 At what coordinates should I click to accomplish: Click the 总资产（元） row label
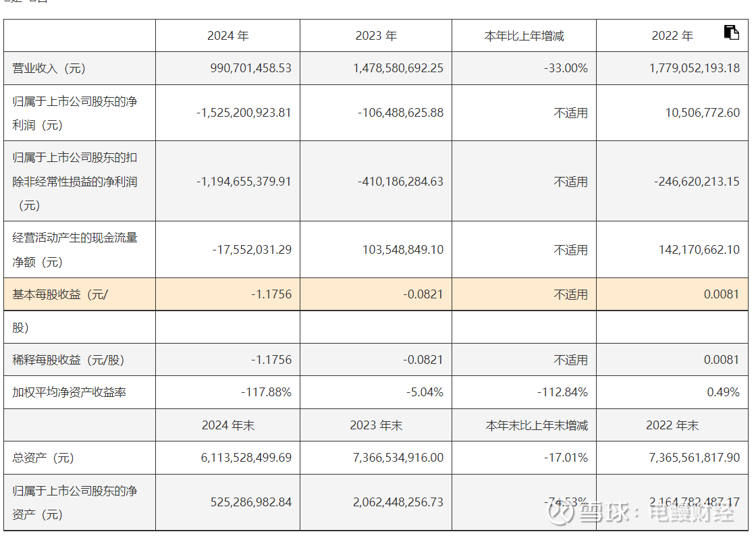click(x=43, y=458)
